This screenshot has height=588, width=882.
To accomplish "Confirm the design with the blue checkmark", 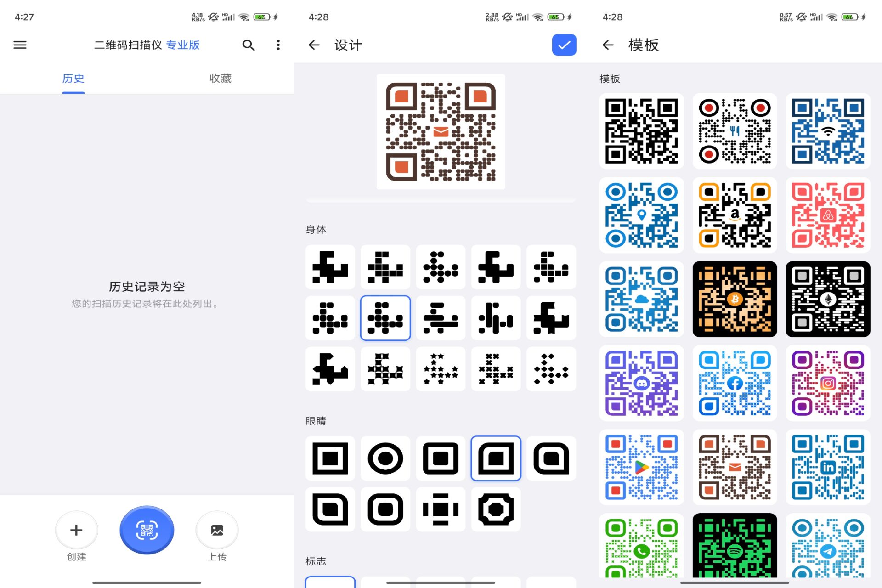I will (x=564, y=45).
